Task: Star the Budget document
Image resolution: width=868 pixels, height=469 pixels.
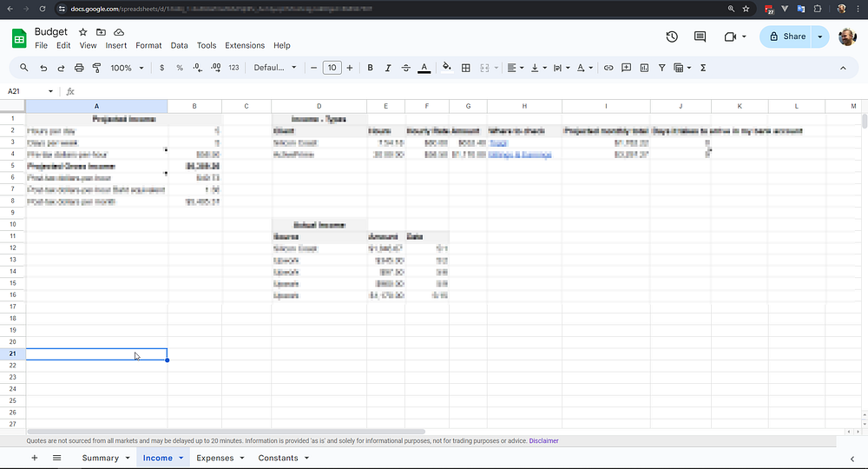Action: 83,32
